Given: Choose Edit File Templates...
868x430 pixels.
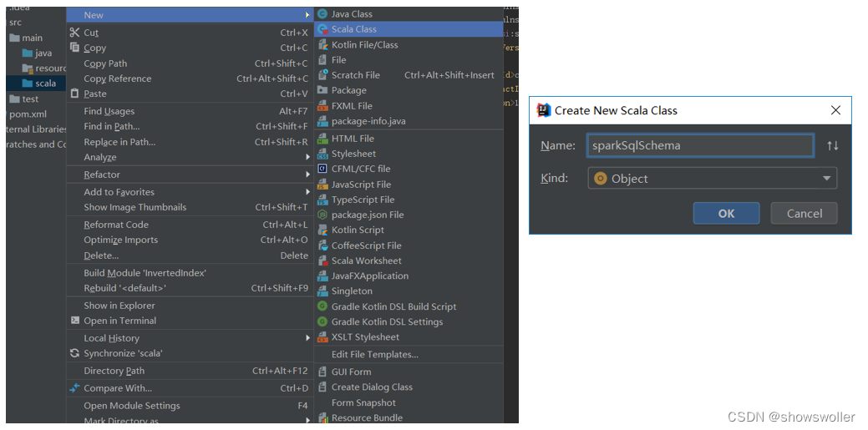Looking at the screenshot, I should pyautogui.click(x=409, y=354).
